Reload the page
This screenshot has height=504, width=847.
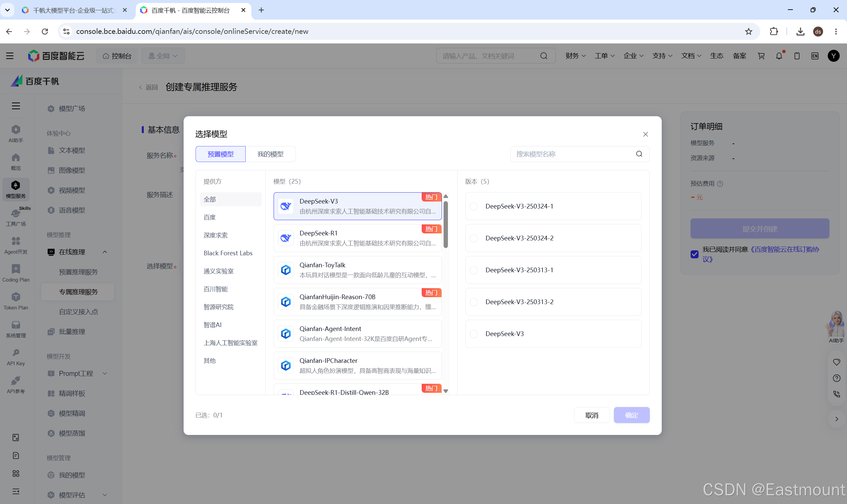[45, 31]
